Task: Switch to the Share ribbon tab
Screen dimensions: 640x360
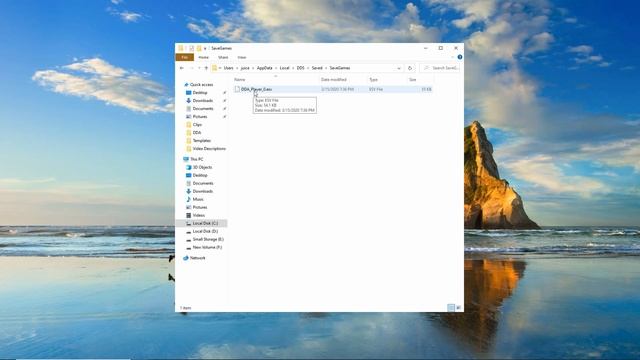Action: tap(223, 58)
